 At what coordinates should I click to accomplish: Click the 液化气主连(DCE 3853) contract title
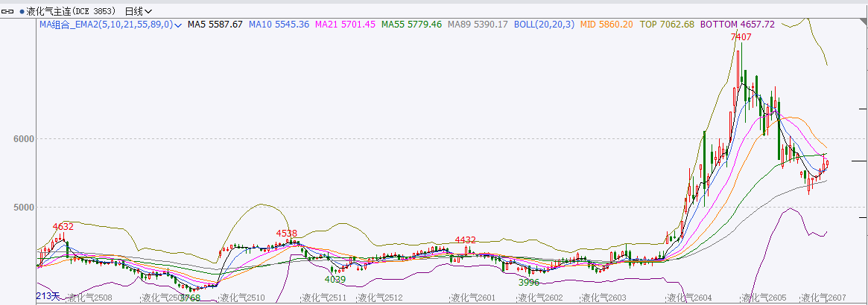[72, 12]
